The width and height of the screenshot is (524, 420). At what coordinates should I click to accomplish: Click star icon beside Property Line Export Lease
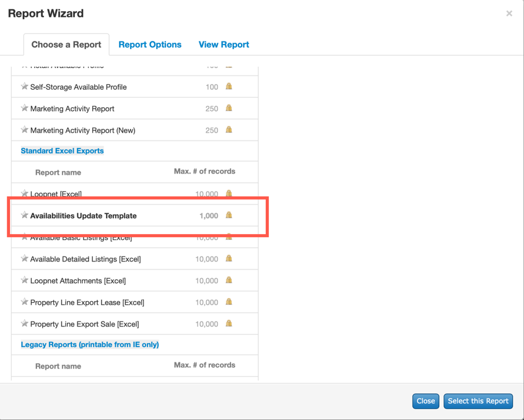(x=25, y=302)
